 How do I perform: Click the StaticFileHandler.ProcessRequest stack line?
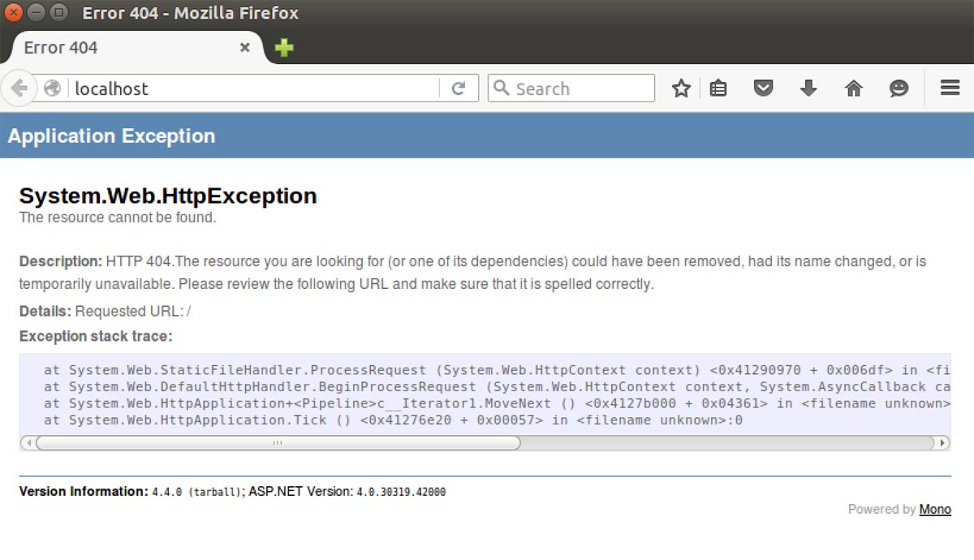(497, 370)
